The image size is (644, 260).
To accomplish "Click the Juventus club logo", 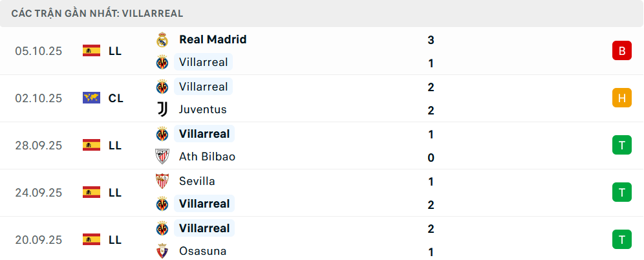I will [162, 109].
